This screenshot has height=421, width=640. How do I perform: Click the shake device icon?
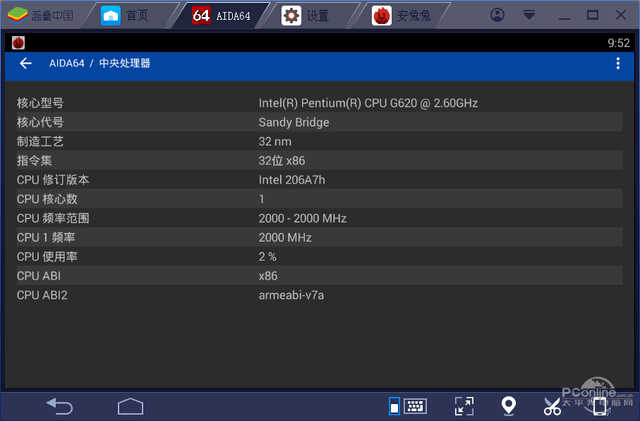(599, 406)
